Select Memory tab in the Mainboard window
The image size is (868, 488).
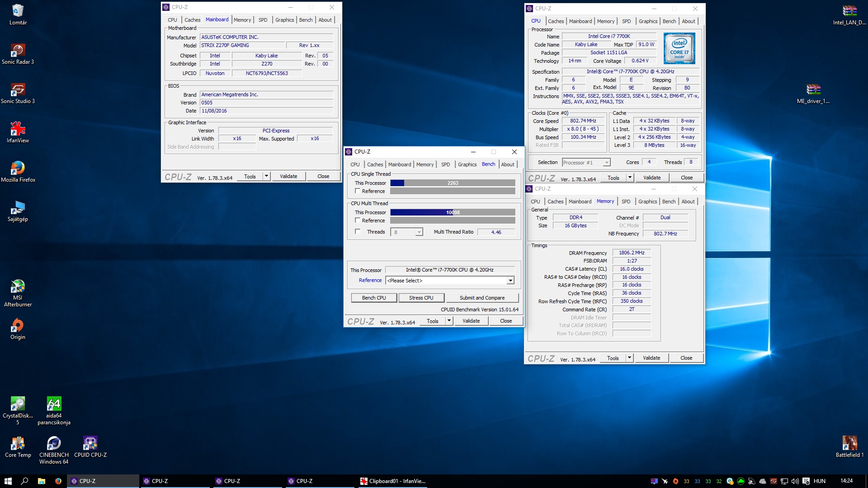pyautogui.click(x=242, y=20)
